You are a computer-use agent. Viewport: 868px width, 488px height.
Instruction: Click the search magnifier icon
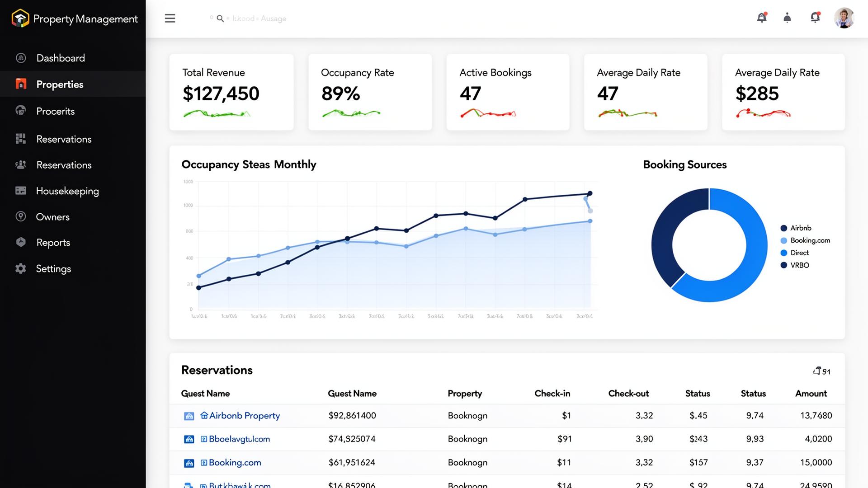point(220,19)
